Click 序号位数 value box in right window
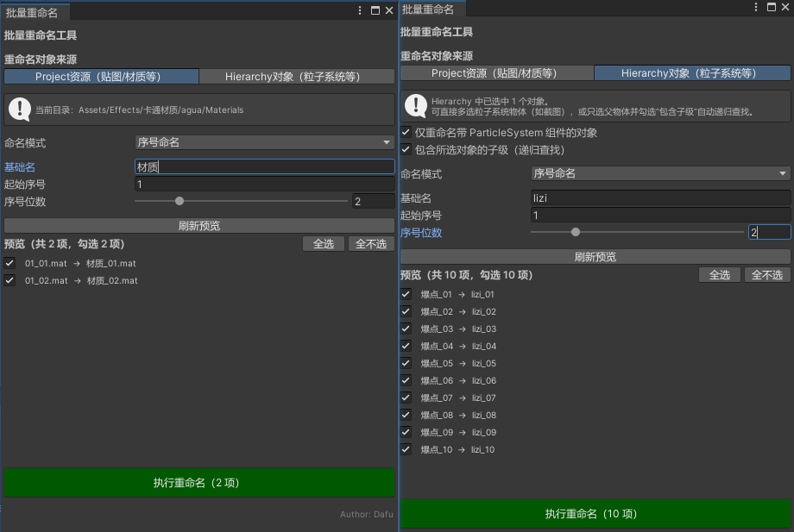 pos(769,232)
